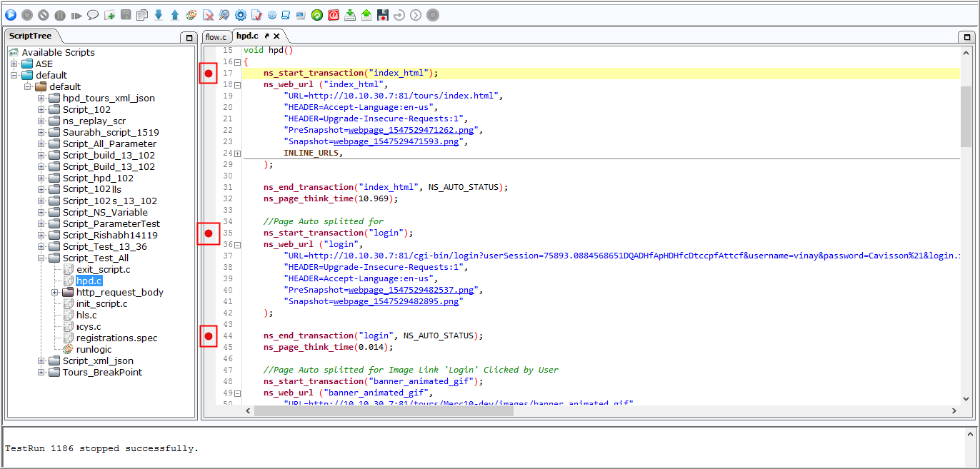Image resolution: width=980 pixels, height=469 pixels.
Task: Select hls.c in the script tree
Action: pos(86,315)
